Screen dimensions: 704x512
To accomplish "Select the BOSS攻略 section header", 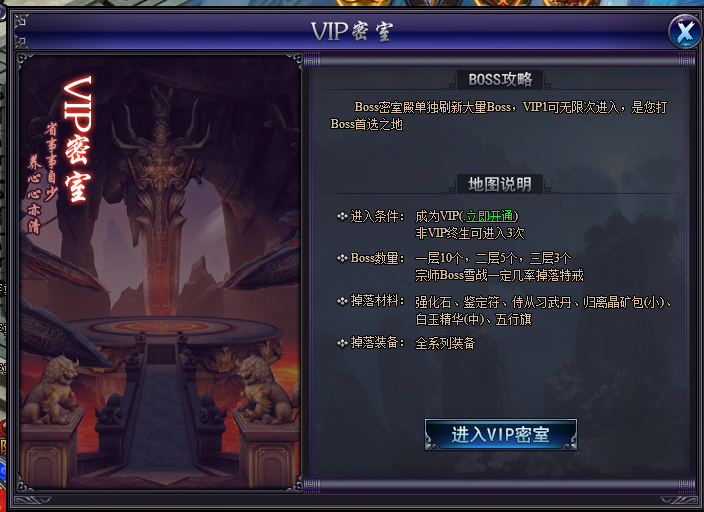I will (x=500, y=79).
